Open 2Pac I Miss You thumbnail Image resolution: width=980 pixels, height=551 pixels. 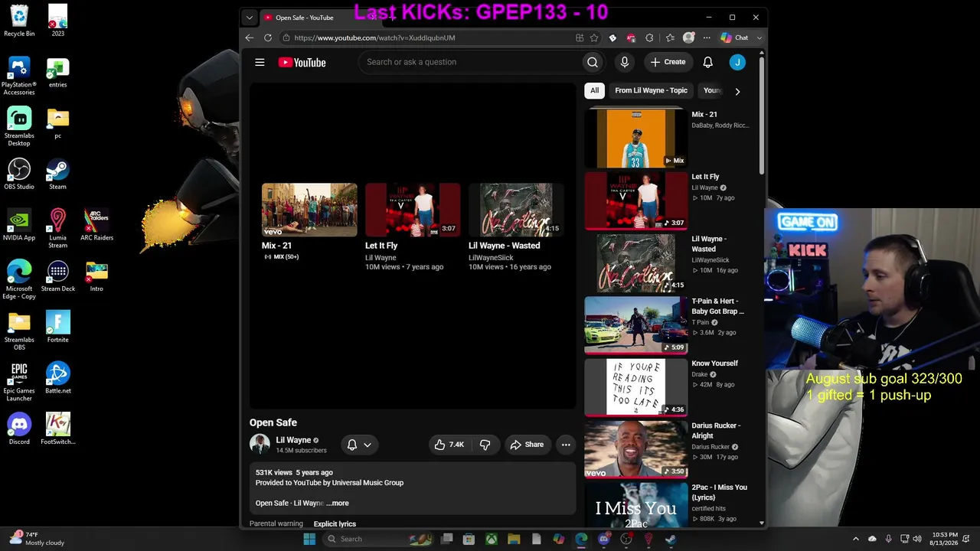(x=636, y=504)
